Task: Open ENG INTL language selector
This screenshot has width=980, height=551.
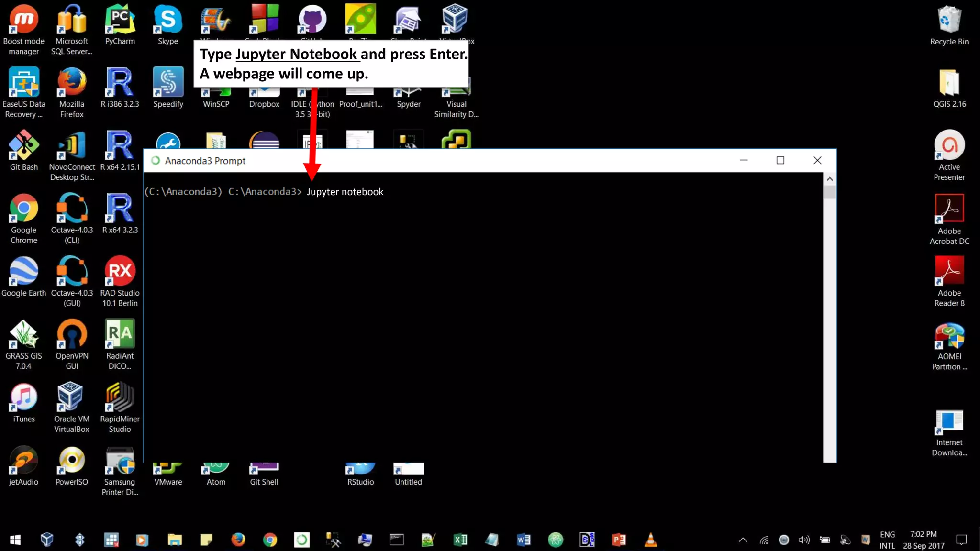Action: 887,540
